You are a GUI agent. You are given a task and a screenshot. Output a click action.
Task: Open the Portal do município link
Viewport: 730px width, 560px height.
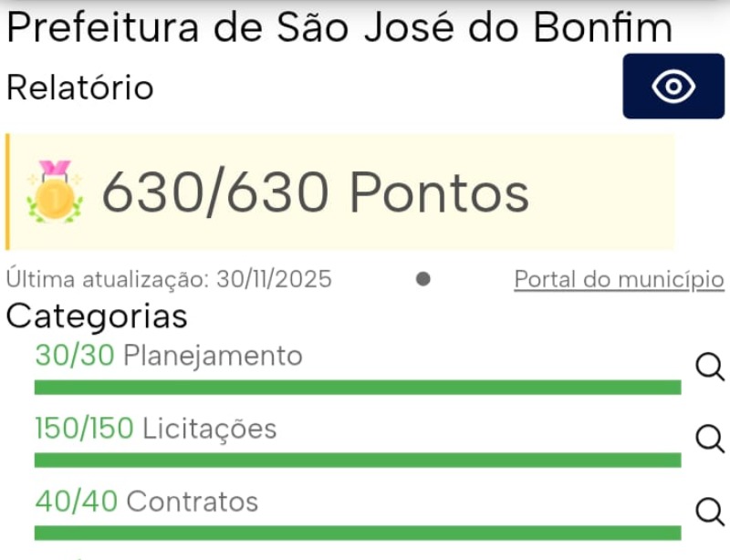tap(619, 279)
